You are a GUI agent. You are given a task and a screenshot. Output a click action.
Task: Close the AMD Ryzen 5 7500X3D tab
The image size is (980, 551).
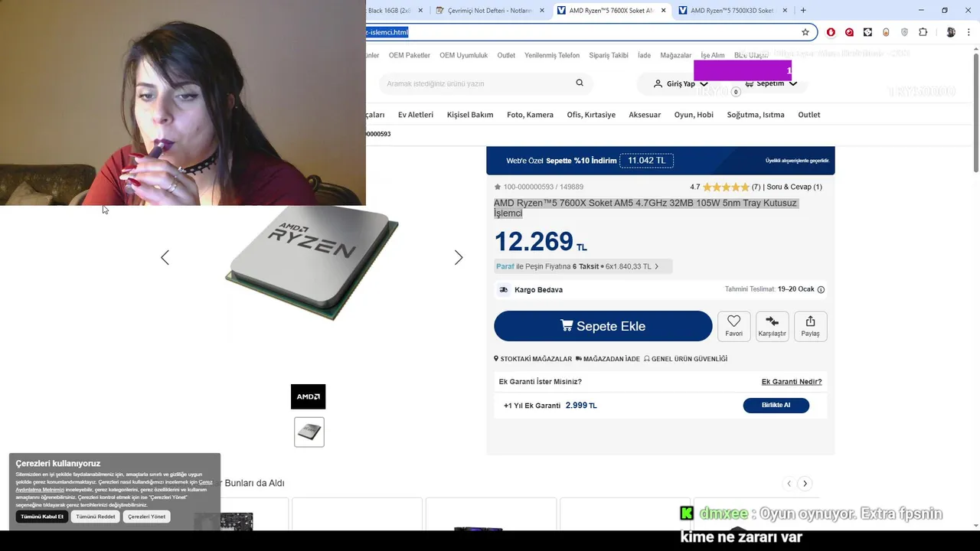point(785,11)
